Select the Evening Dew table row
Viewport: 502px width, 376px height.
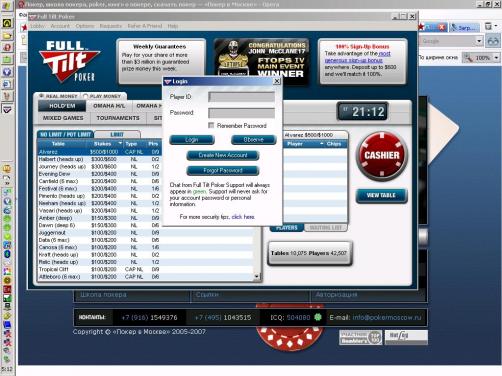(x=100, y=174)
